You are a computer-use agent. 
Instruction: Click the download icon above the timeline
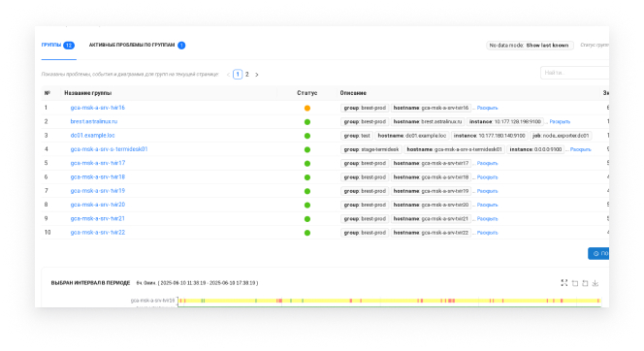coord(596,283)
